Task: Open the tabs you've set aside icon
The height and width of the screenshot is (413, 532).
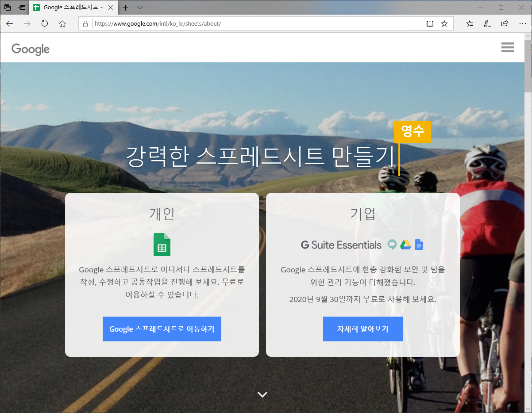Action: [x=8, y=8]
